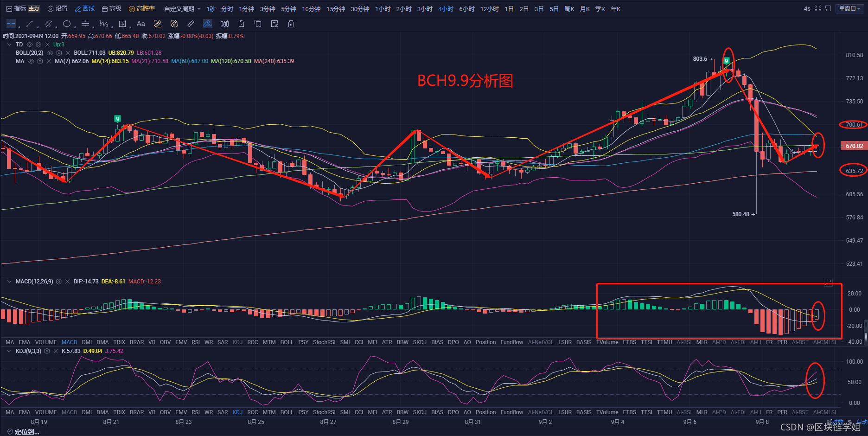Image resolution: width=868 pixels, height=436 pixels.
Task: Click the lock drawings icon
Action: (241, 24)
